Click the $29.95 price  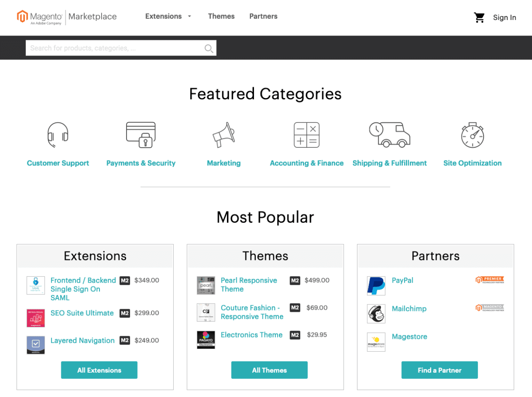point(317,335)
